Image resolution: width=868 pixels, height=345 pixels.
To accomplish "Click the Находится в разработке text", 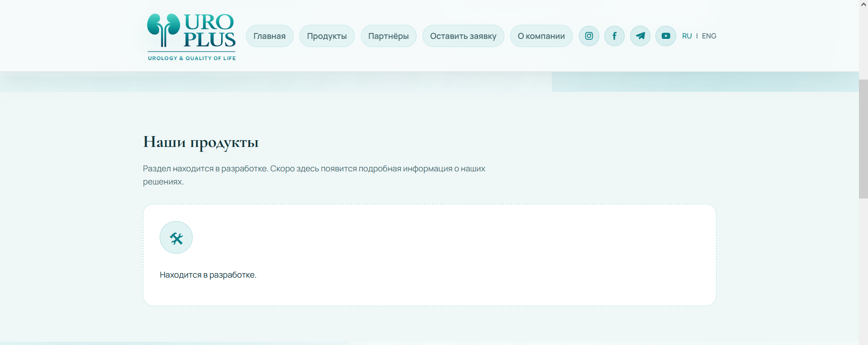I will (x=208, y=275).
